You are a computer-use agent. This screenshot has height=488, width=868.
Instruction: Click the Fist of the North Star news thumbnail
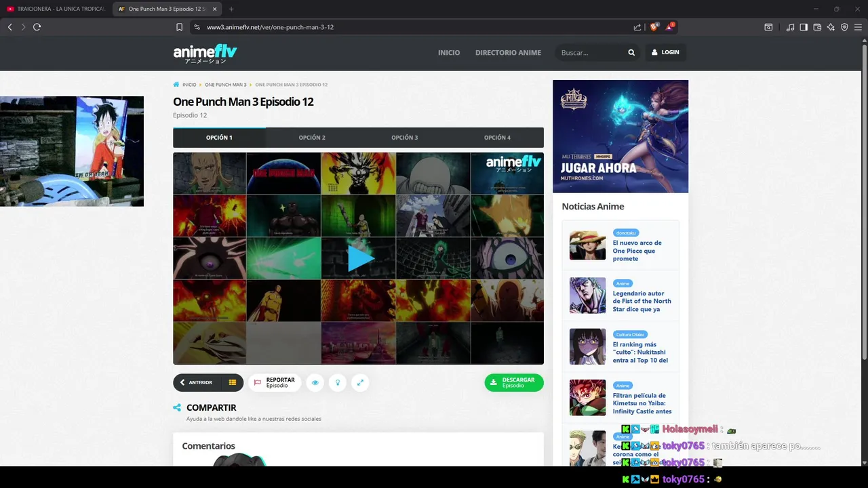(587, 296)
